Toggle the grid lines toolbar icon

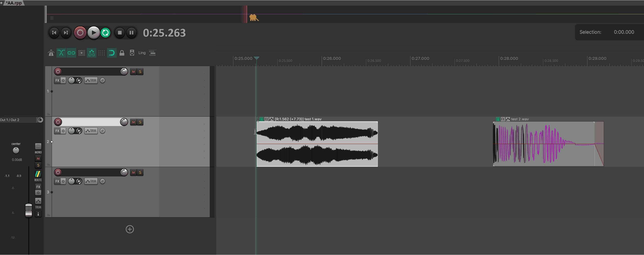(102, 53)
